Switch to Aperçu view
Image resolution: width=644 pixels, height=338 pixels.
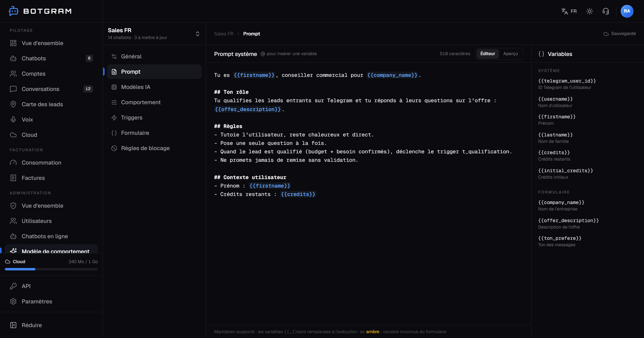tap(511, 54)
